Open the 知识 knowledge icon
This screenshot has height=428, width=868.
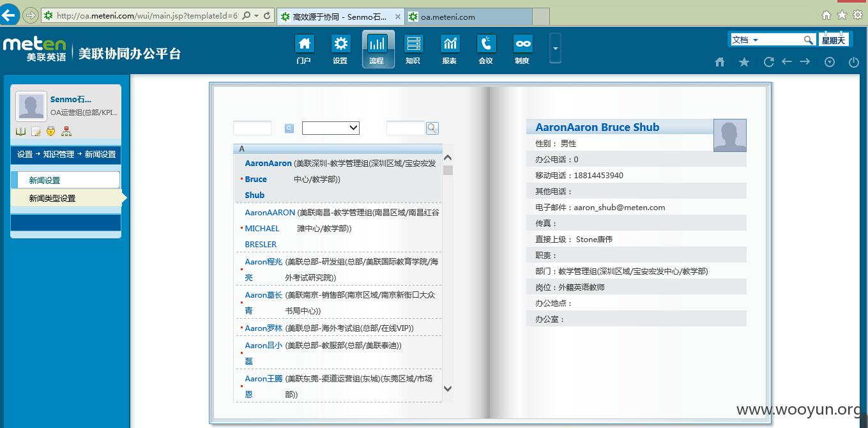pyautogui.click(x=413, y=49)
